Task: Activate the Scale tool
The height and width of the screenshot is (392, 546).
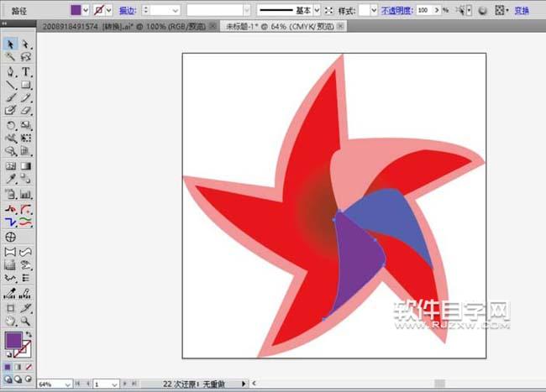Action: point(25,125)
